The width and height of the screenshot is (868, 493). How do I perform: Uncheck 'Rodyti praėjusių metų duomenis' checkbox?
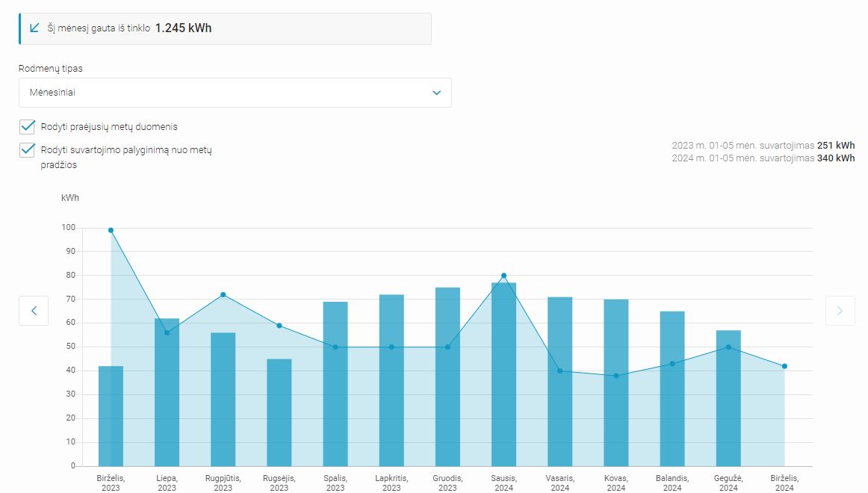(28, 127)
